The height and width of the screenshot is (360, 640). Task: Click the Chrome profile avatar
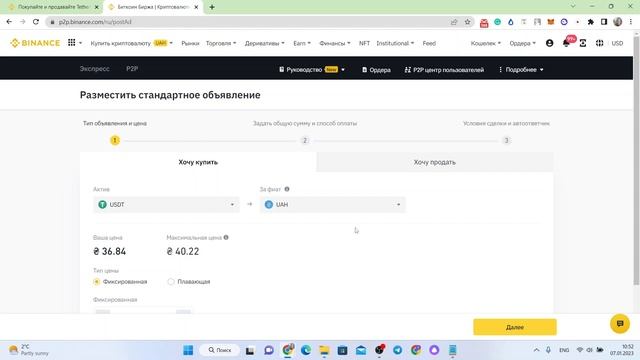coord(618,22)
